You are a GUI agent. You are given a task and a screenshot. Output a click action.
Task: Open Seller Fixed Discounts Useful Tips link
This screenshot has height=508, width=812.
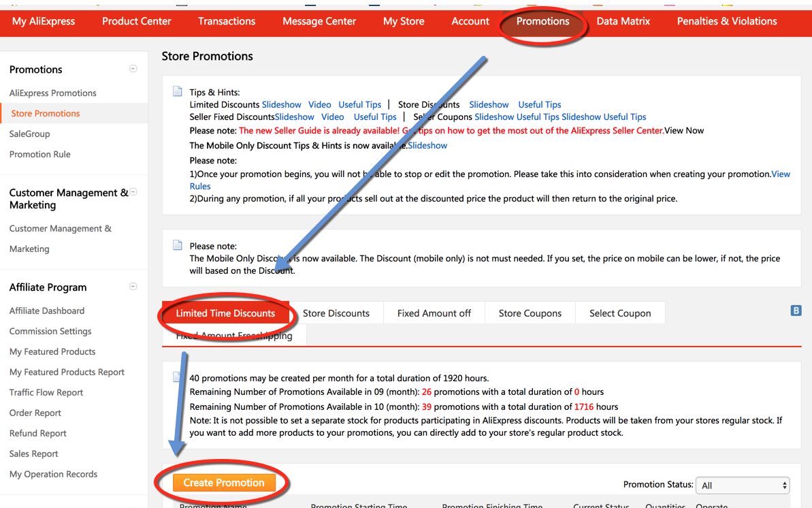tap(375, 117)
